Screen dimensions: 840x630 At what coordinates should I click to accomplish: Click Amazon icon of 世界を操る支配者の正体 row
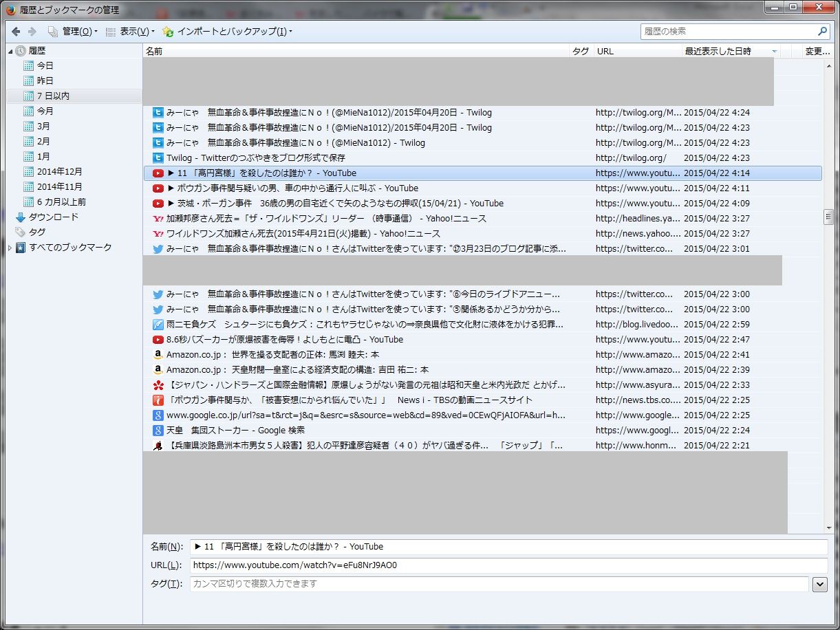158,355
